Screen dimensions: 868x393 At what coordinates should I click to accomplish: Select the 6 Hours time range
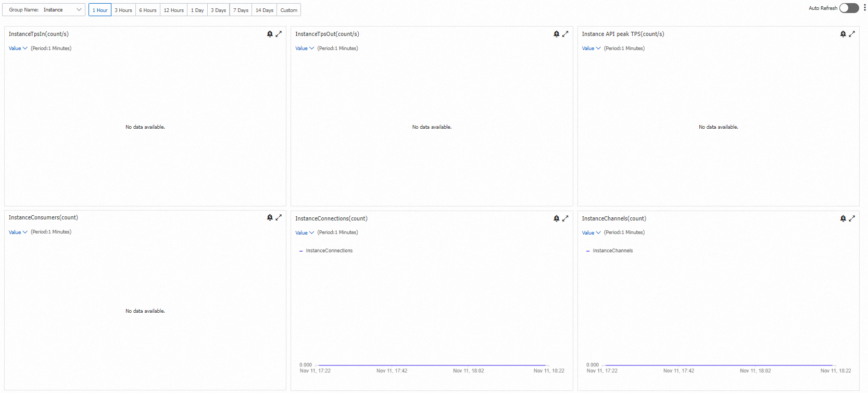148,10
